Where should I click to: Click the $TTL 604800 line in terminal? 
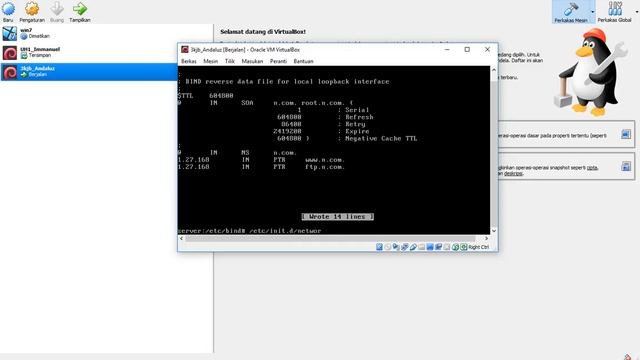point(206,96)
